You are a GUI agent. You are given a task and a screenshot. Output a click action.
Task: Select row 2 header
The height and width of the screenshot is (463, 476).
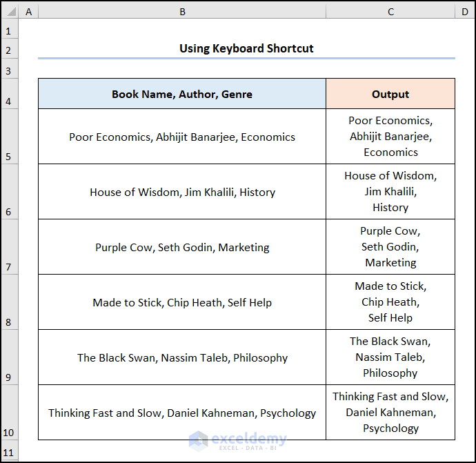click(x=10, y=49)
